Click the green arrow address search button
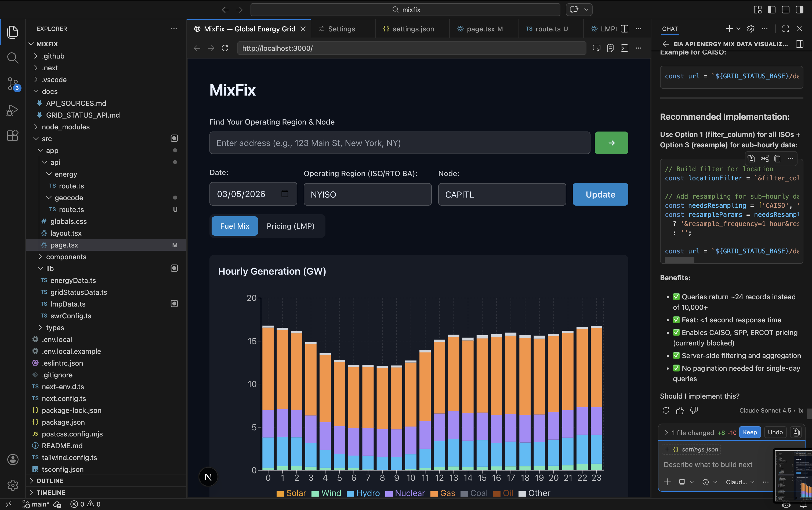Screen dimensions: 812x510 click(x=611, y=143)
